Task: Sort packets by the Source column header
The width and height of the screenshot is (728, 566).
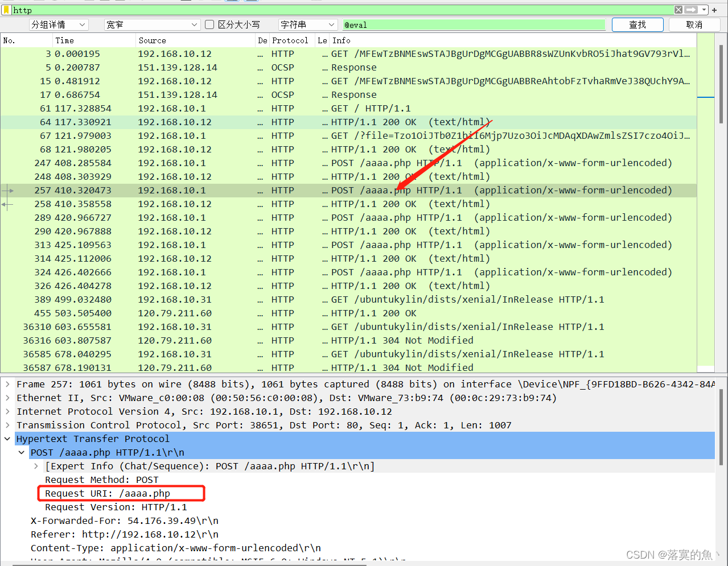Action: (x=152, y=40)
